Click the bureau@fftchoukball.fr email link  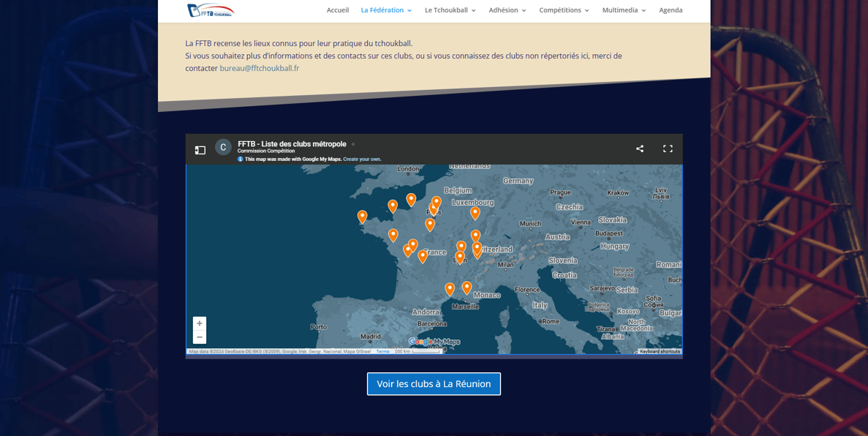click(260, 68)
